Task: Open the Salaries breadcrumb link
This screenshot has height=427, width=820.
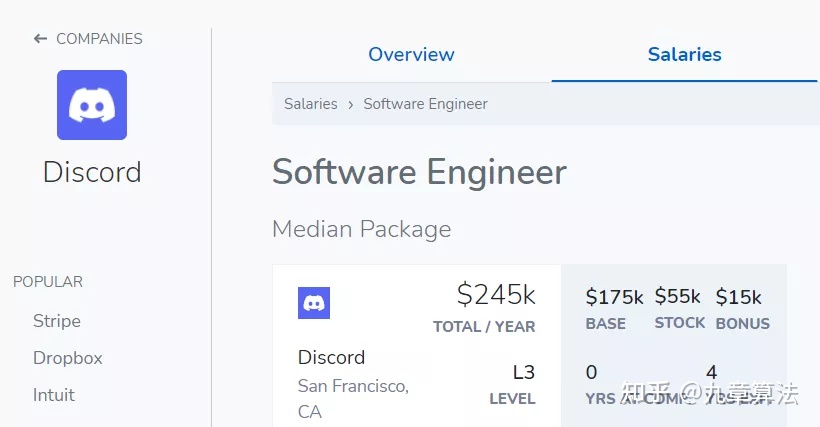Action: tap(311, 103)
